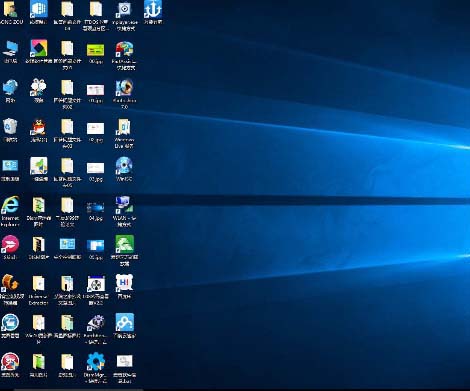Launch the blue circular folder-manager icon
Viewport: 470px width, 391px height.
(x=10, y=322)
